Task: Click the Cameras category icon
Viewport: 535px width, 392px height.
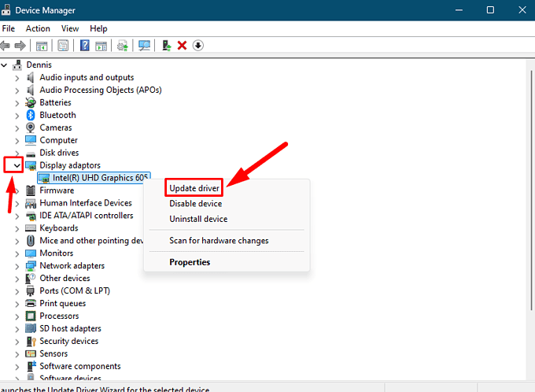Action: coord(31,128)
